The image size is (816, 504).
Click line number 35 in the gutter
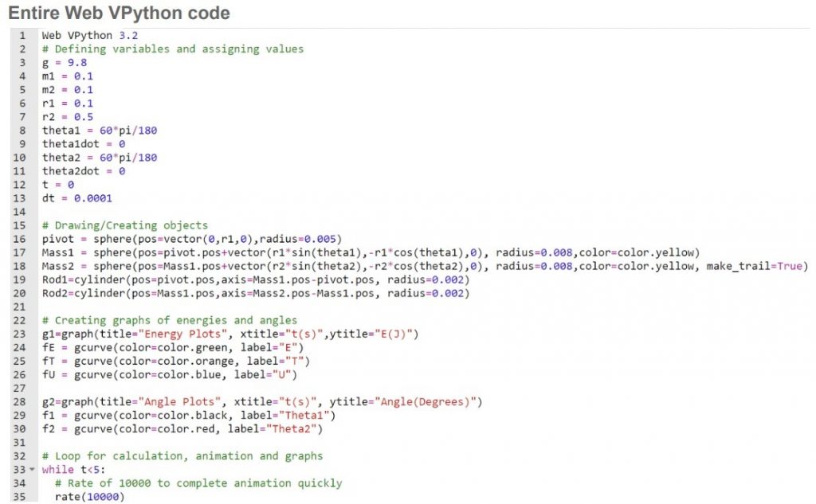pyautogui.click(x=23, y=498)
